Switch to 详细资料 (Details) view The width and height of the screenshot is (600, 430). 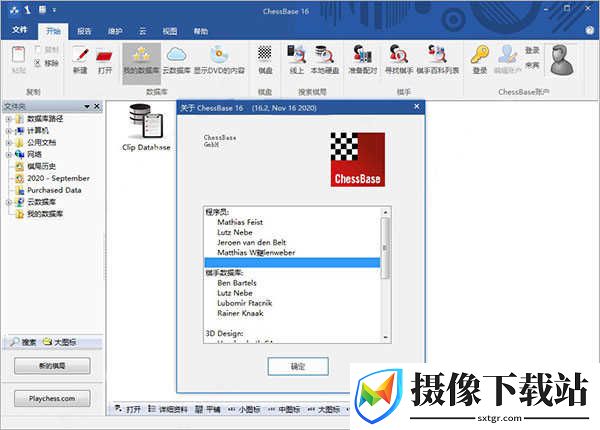click(x=168, y=409)
